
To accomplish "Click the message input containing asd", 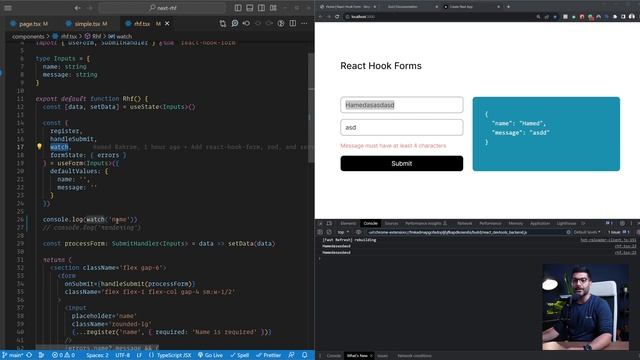I will tap(402, 127).
